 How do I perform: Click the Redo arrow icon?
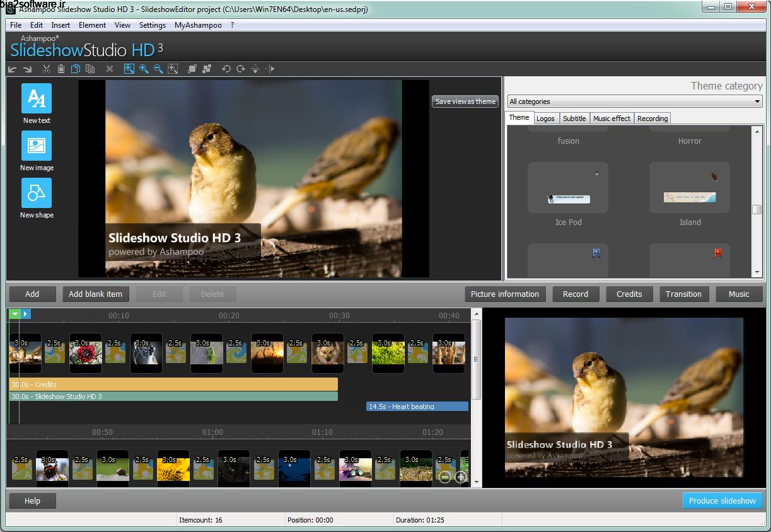tap(240, 69)
